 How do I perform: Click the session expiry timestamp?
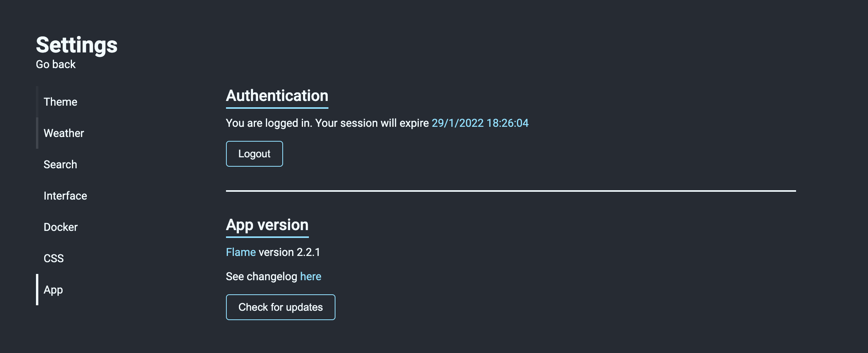[480, 123]
